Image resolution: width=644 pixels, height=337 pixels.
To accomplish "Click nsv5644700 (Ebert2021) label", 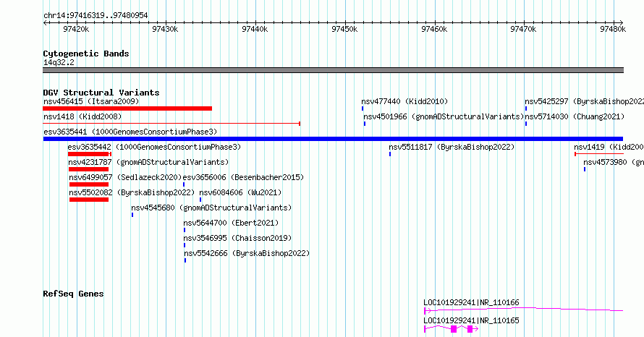I will pyautogui.click(x=231, y=223).
